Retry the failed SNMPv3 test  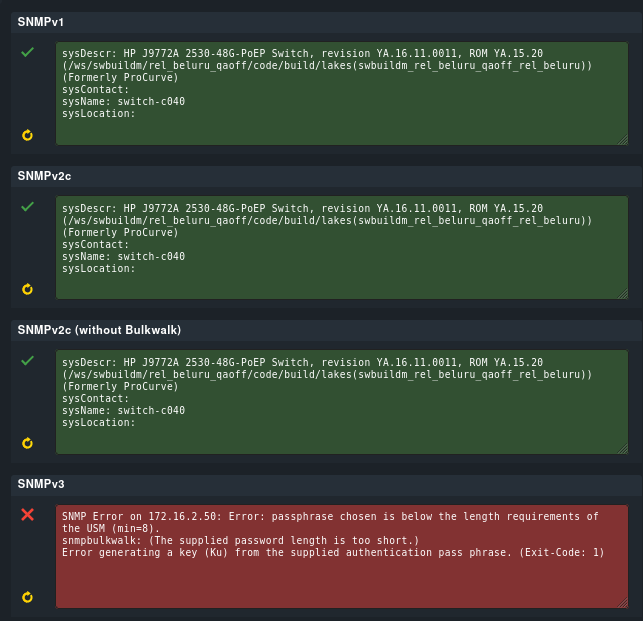pos(28,597)
